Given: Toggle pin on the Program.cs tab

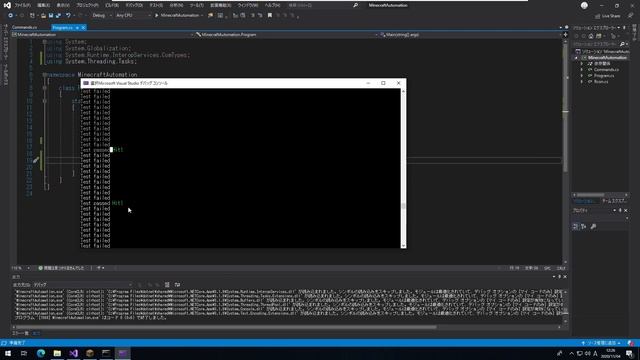Looking at the screenshot, I should point(77,27).
